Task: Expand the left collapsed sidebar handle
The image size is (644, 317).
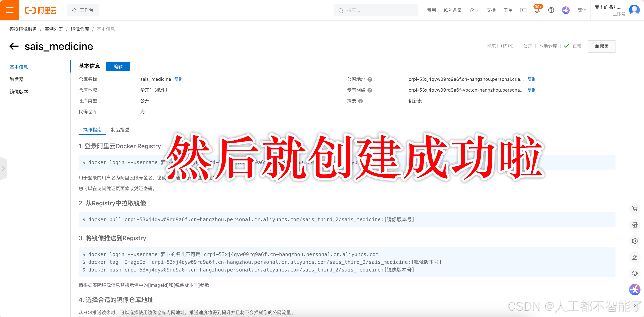Action: [3, 169]
